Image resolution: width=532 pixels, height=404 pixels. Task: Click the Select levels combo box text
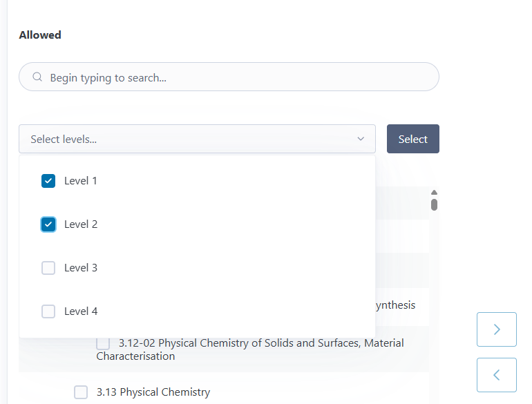pyautogui.click(x=64, y=140)
